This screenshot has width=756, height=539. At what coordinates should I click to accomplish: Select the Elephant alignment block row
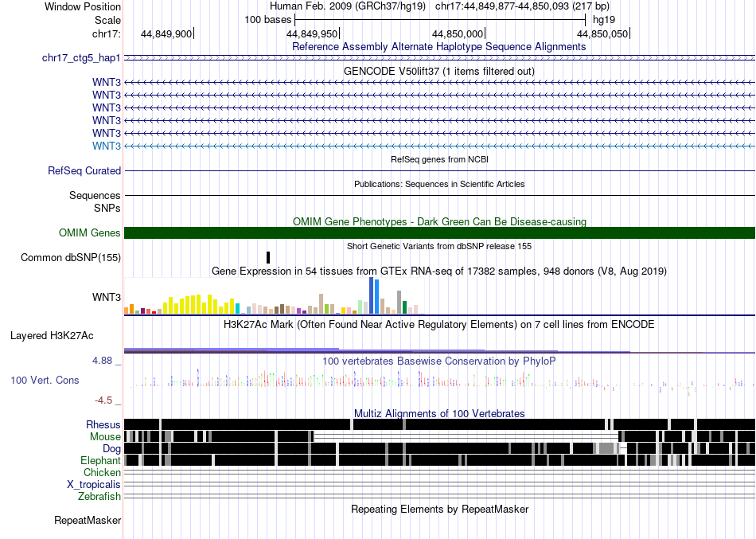440,460
